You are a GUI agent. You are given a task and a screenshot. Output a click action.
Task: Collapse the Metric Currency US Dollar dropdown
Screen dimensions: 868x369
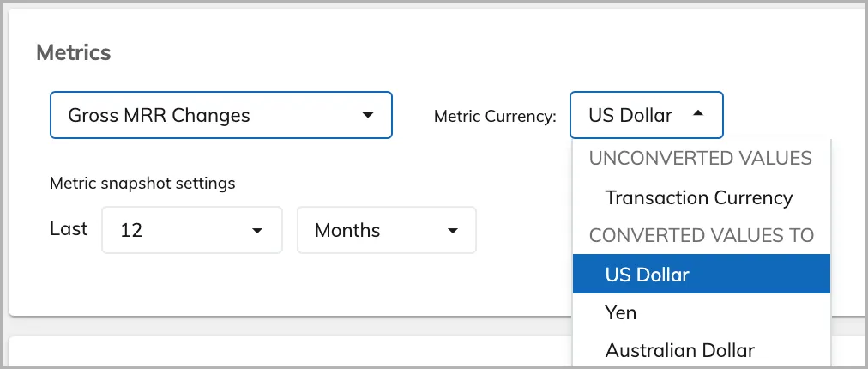[x=646, y=115]
